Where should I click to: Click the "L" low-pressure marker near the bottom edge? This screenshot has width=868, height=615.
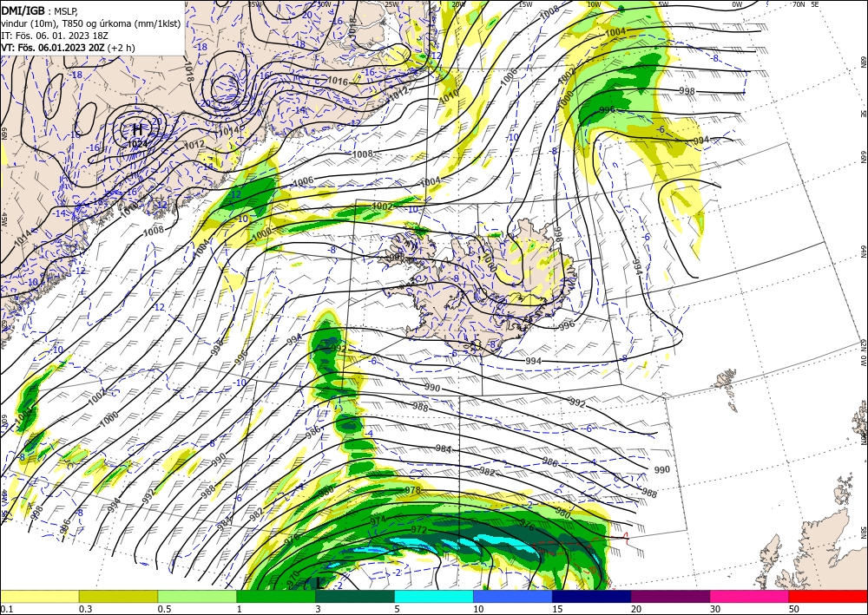(x=320, y=582)
